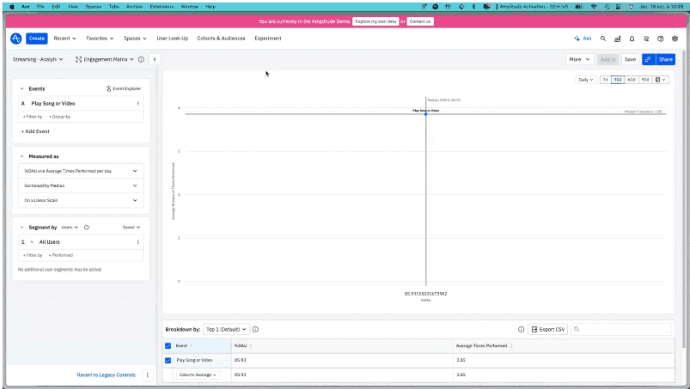Open the Engagement Matrix chart info icon

coord(141,59)
